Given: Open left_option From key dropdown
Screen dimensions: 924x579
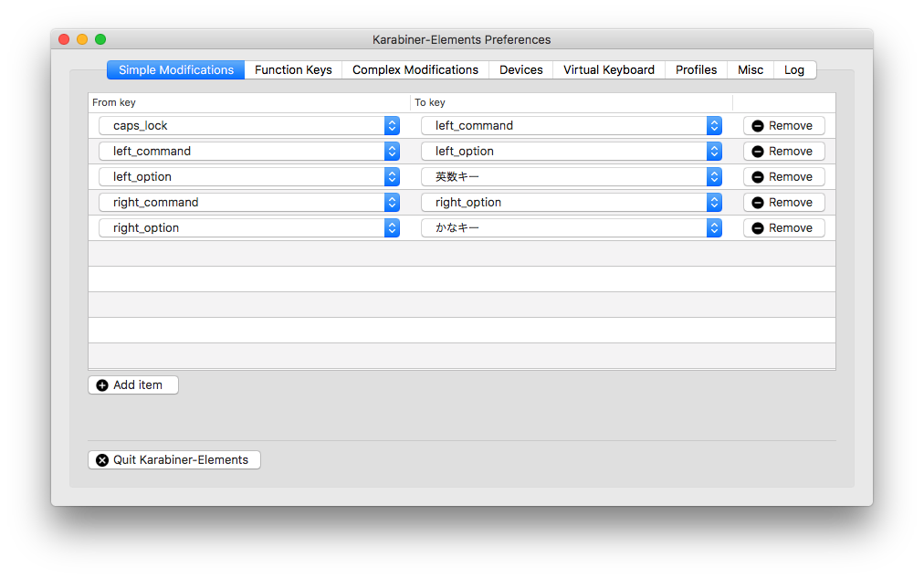Looking at the screenshot, I should (x=249, y=177).
